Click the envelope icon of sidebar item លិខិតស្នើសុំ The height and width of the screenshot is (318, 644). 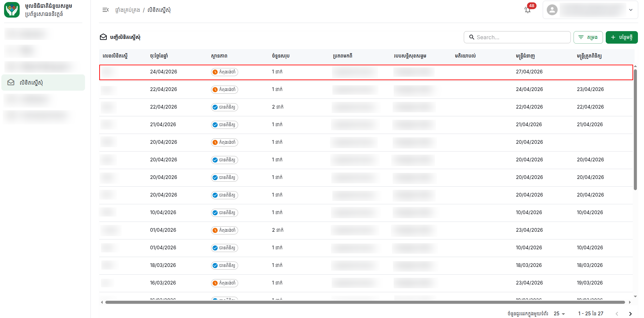(x=11, y=82)
